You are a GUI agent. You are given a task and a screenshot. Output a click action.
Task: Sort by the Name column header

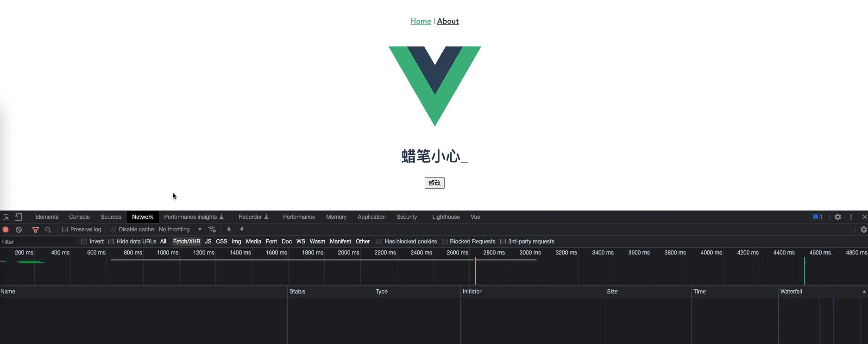coord(144,292)
